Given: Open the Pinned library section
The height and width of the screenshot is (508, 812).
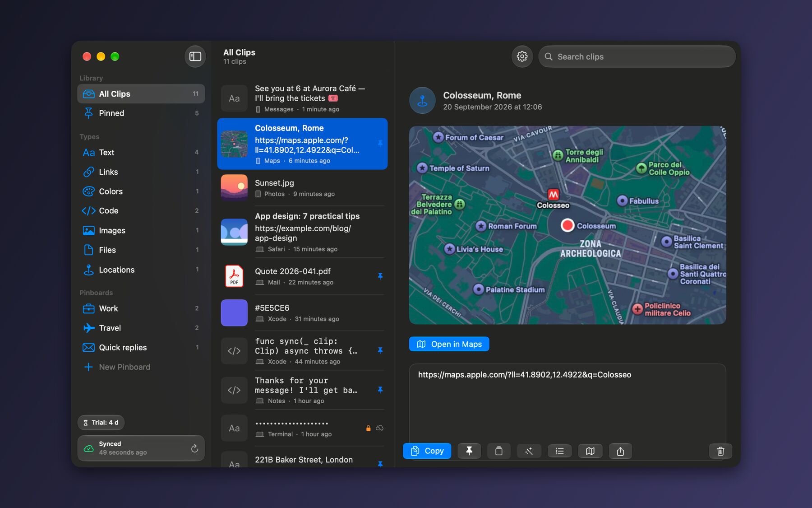Looking at the screenshot, I should coord(141,113).
